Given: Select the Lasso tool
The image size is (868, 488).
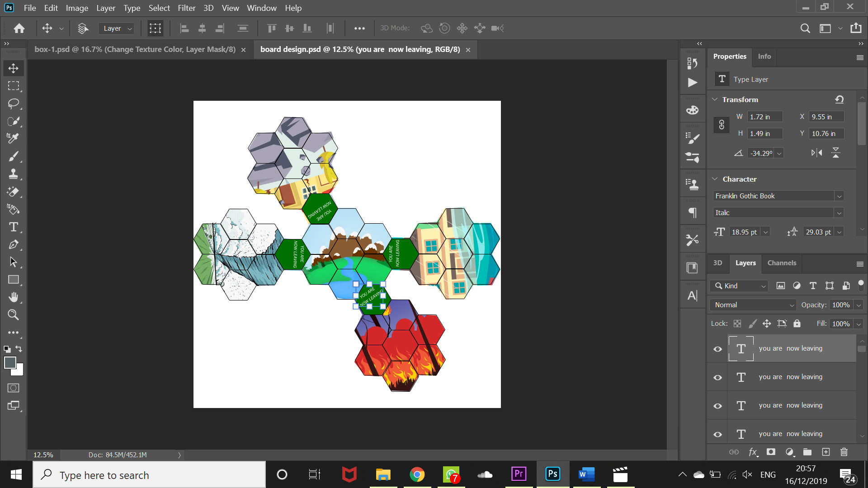Looking at the screenshot, I should click(x=13, y=103).
